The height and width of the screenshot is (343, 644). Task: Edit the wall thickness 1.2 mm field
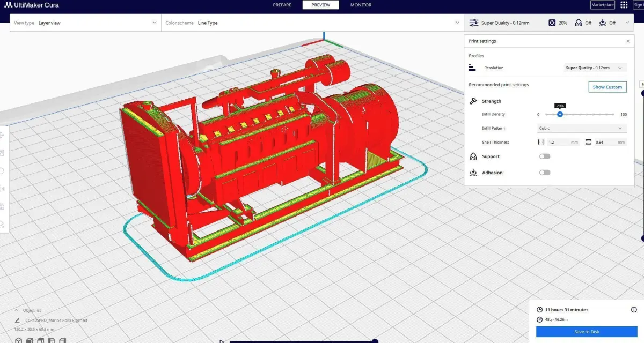pyautogui.click(x=563, y=142)
